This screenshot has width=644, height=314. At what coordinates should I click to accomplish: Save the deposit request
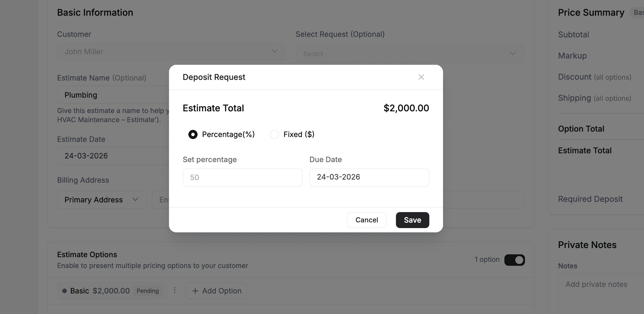click(412, 220)
